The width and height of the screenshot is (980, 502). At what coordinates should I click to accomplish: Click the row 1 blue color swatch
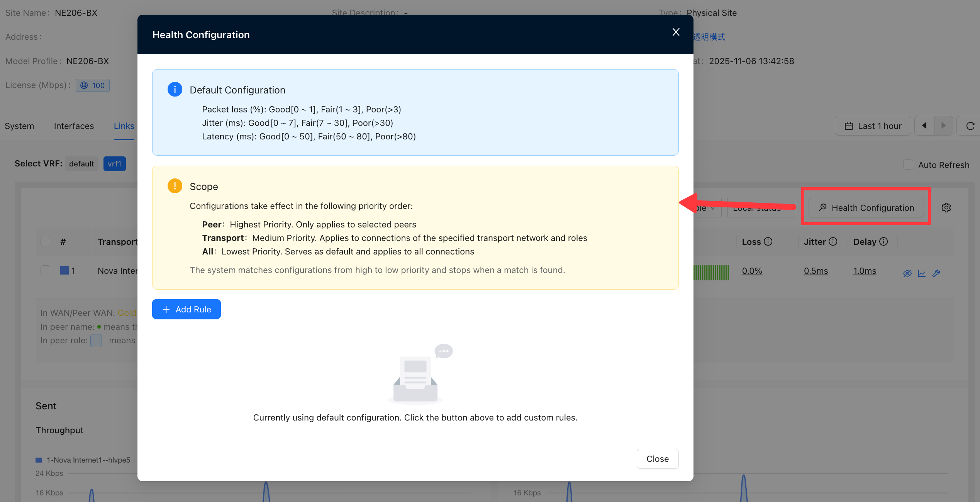click(x=64, y=270)
